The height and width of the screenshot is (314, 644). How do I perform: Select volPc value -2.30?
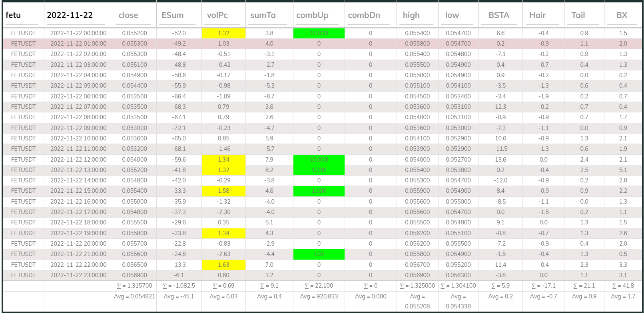point(223,212)
